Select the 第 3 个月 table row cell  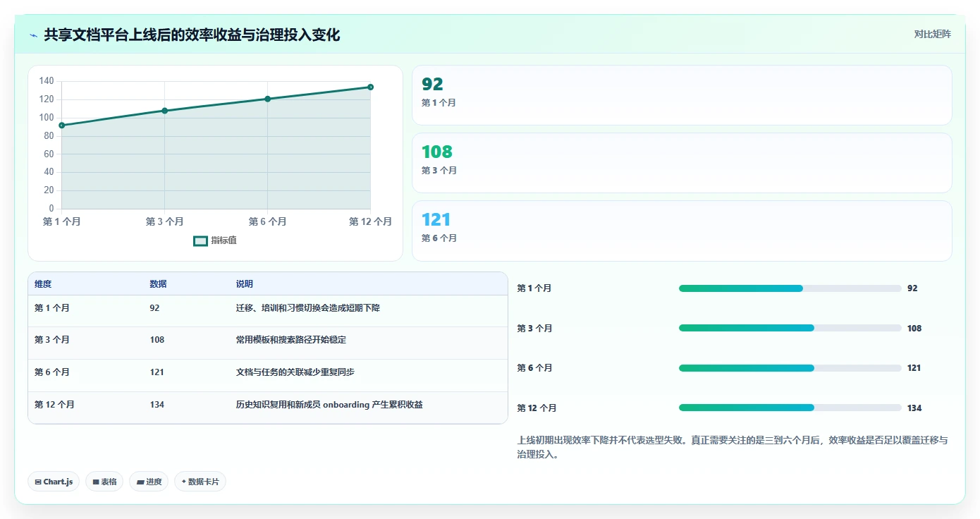(52, 340)
